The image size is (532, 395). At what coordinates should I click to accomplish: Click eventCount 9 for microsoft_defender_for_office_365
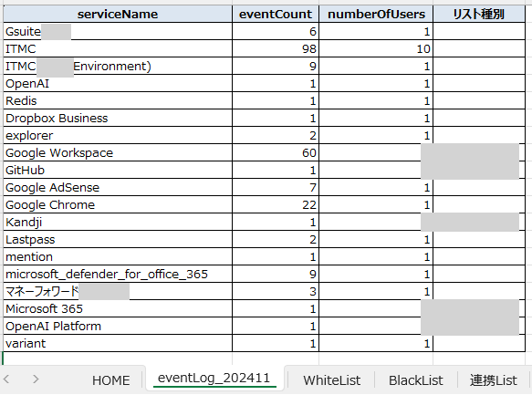coord(276,274)
